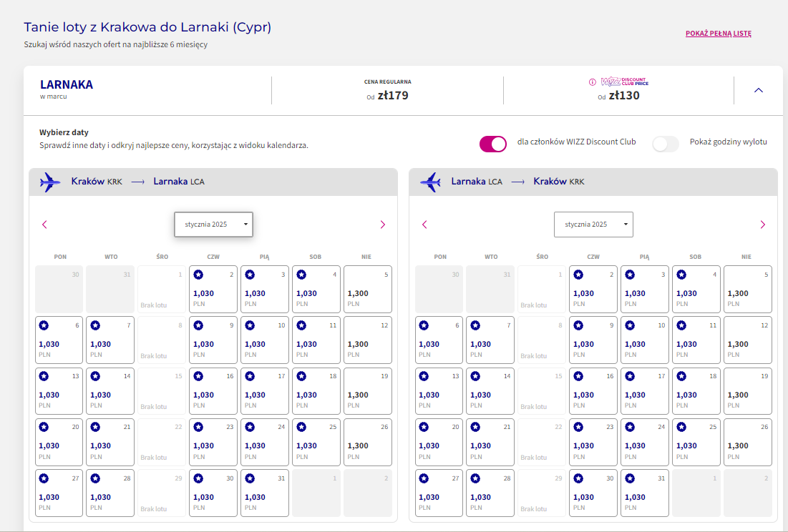The width and height of the screenshot is (788, 532).
Task: Click 'Brak lotu' on January 8 outbound
Action: [x=154, y=356]
